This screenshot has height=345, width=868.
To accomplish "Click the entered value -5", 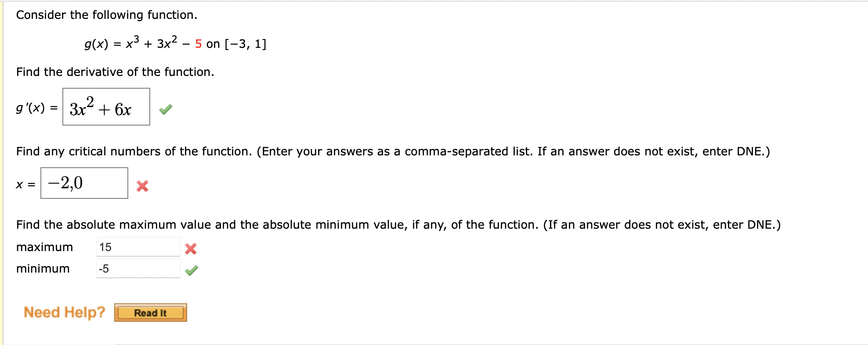I will coord(103,268).
